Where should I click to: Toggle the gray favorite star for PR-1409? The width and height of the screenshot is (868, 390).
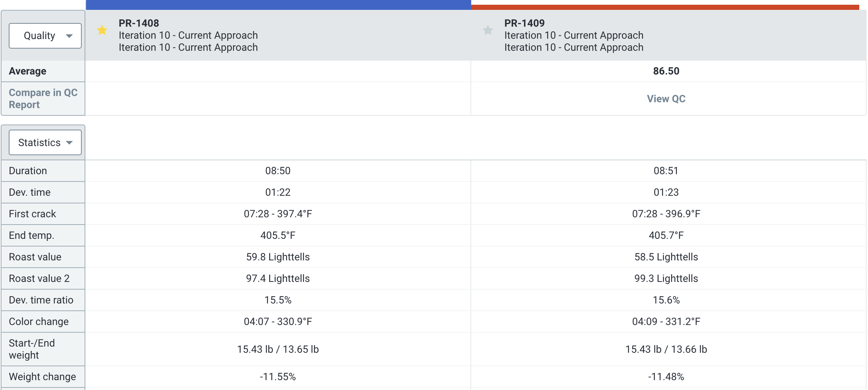(x=488, y=30)
